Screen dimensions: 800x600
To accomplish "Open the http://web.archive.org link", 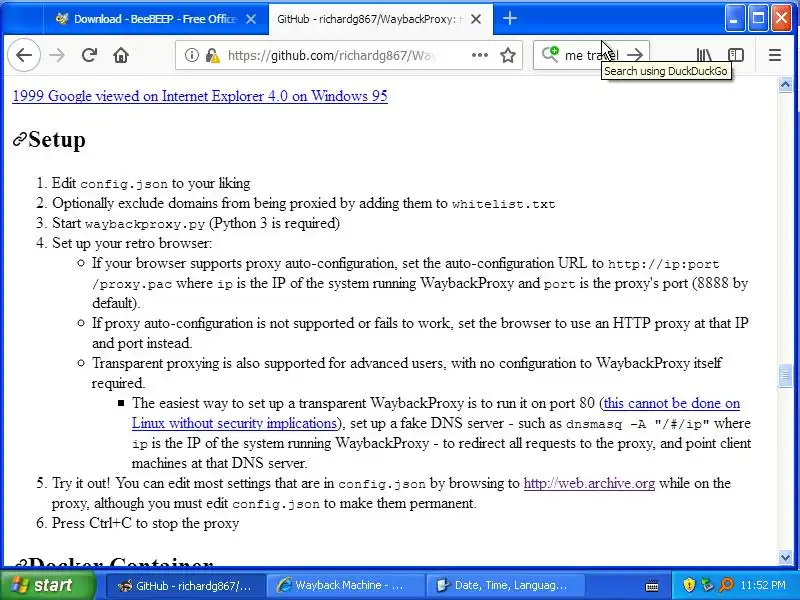I will click(589, 483).
